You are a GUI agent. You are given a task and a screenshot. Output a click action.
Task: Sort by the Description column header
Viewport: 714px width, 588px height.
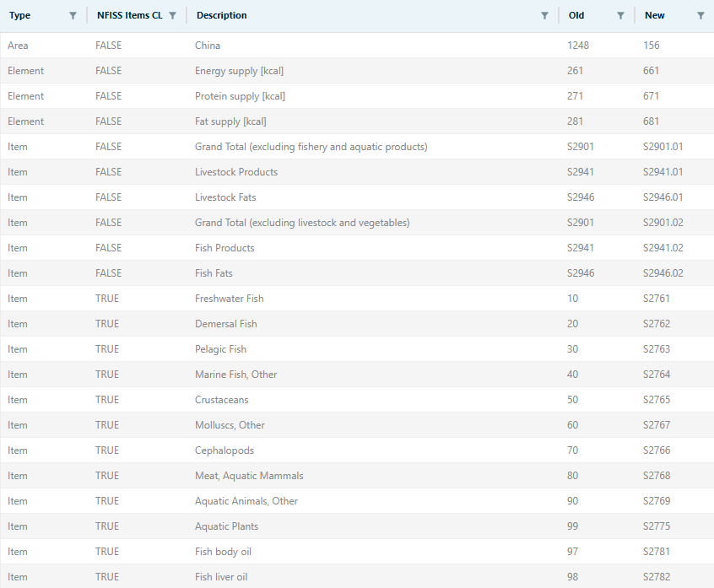[x=222, y=15]
